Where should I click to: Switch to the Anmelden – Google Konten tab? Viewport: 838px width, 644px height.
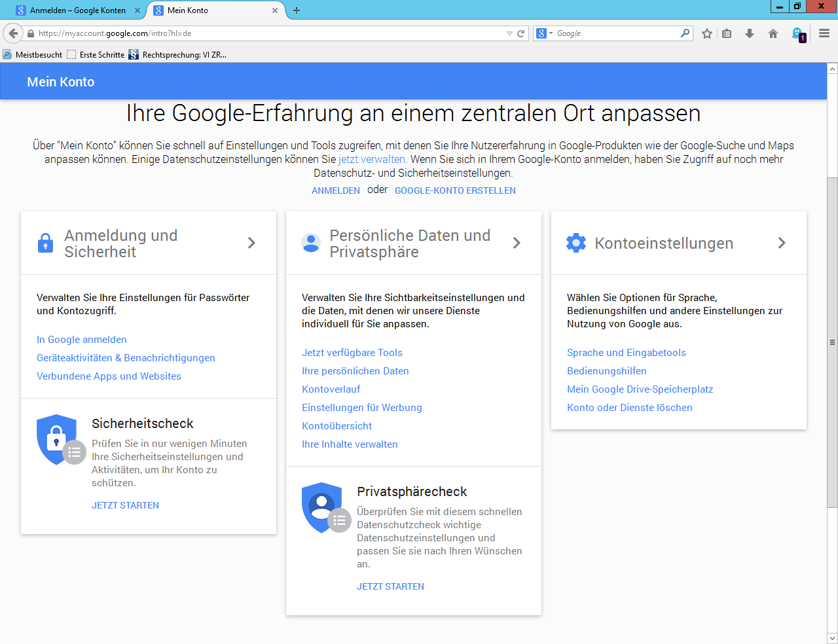pyautogui.click(x=78, y=10)
